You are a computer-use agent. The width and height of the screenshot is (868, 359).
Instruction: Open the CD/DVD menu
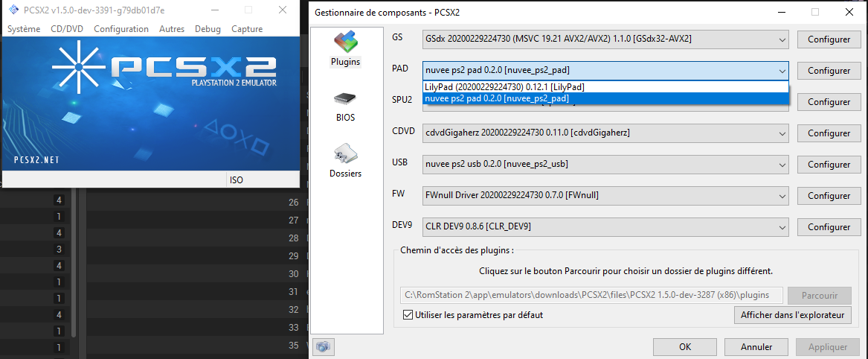[67, 29]
